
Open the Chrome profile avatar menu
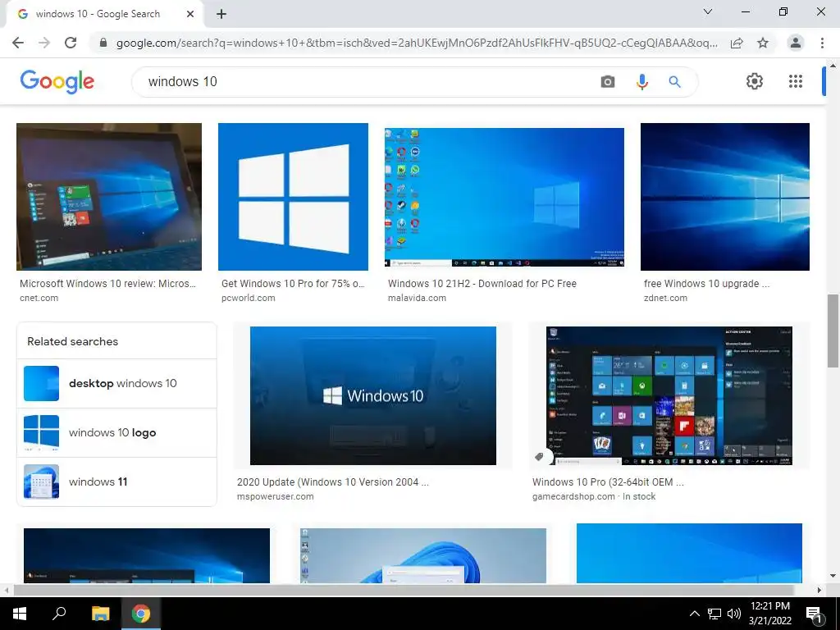796,43
